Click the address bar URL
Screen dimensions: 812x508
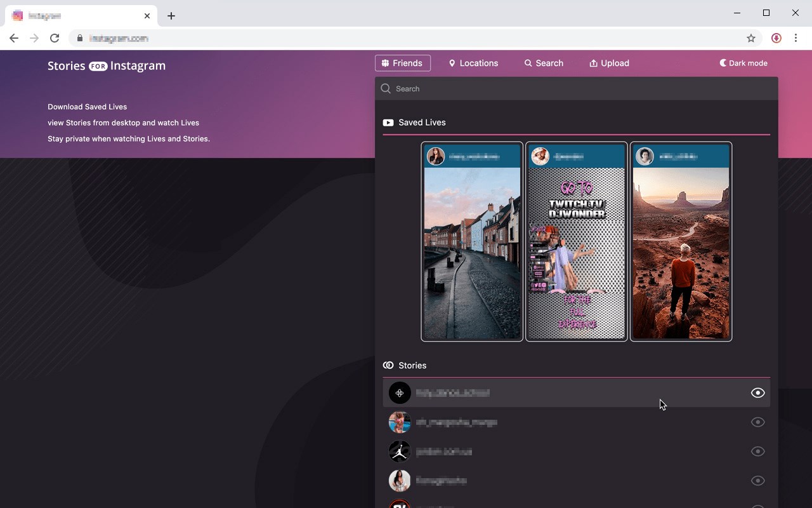pyautogui.click(x=119, y=38)
